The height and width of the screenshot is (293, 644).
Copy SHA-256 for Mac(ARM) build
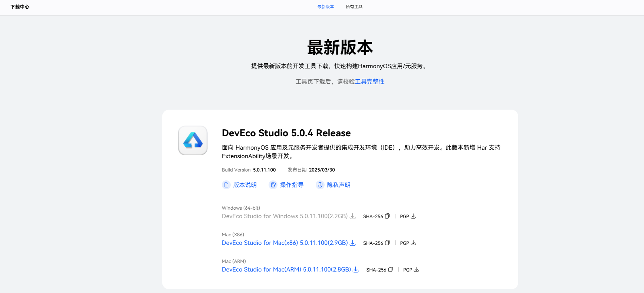coord(391,270)
